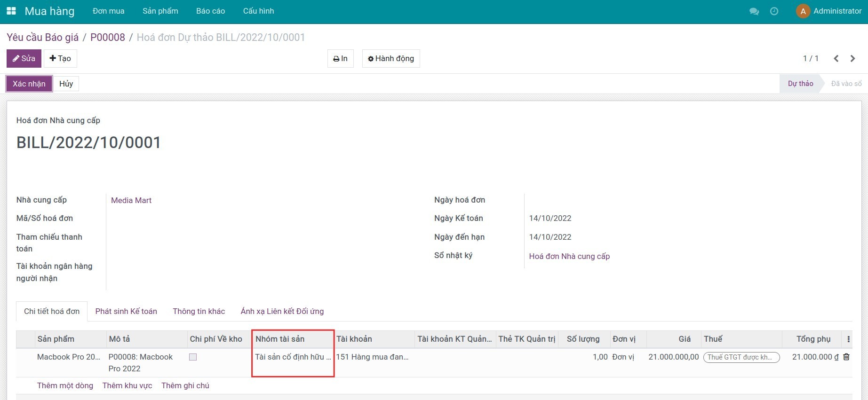
Task: Go to previous record arrow
Action: (x=836, y=58)
